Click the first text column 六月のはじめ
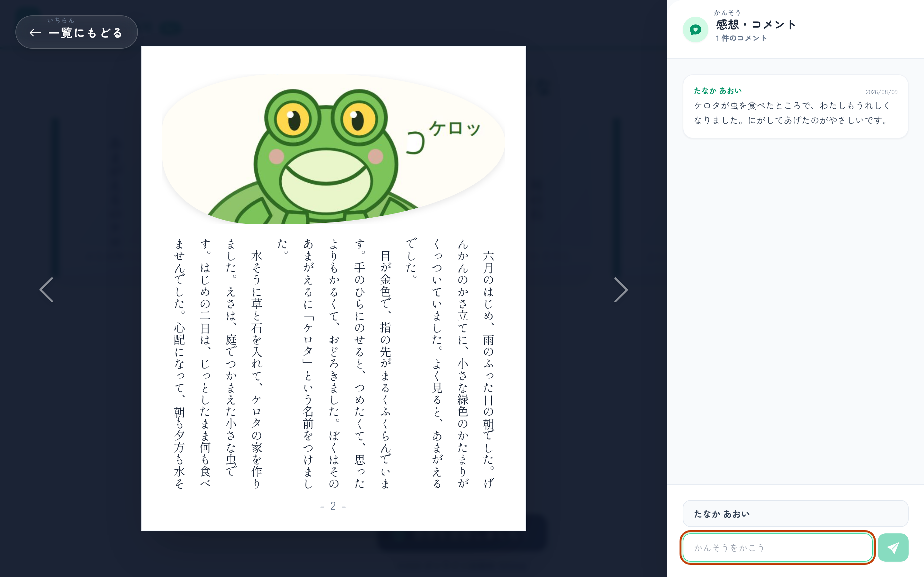The width and height of the screenshot is (924, 577). (x=488, y=369)
